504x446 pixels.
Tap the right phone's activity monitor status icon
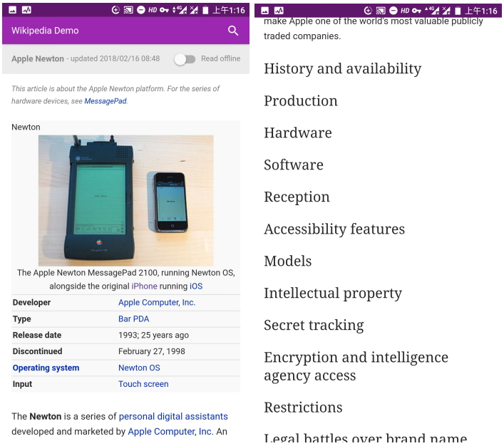coord(279,11)
